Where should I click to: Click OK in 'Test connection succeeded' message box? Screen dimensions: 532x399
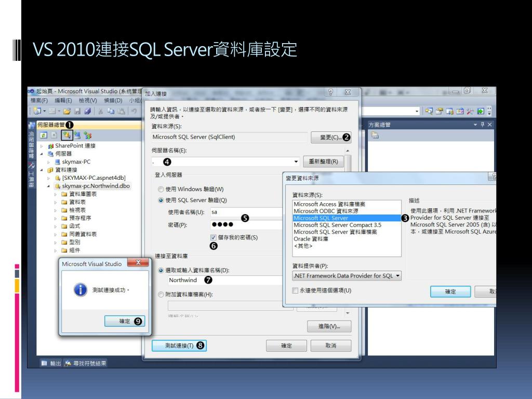tap(125, 321)
